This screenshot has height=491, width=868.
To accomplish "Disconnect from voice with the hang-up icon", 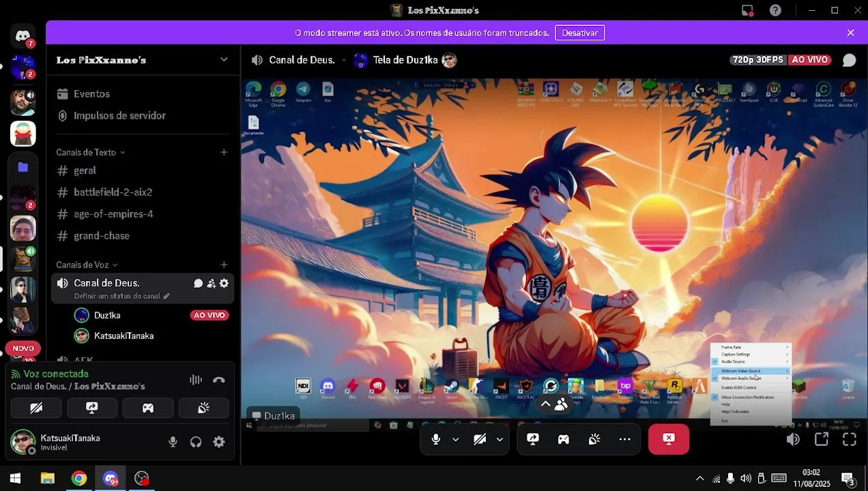I will tap(219, 380).
